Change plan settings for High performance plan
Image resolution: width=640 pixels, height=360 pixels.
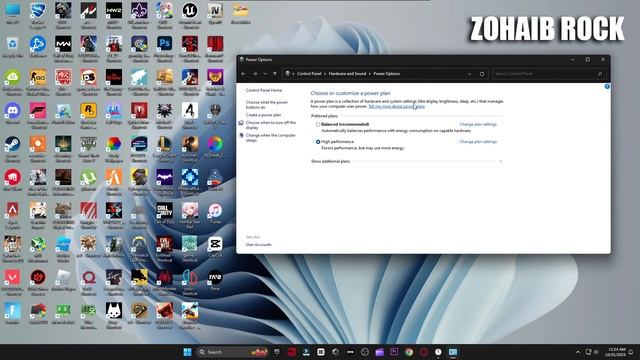pyautogui.click(x=478, y=142)
